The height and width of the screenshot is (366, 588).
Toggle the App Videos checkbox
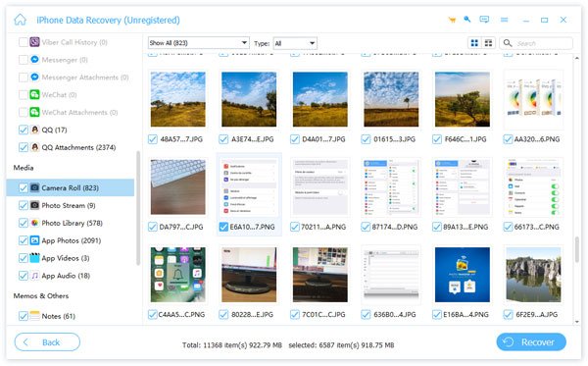pyautogui.click(x=24, y=258)
